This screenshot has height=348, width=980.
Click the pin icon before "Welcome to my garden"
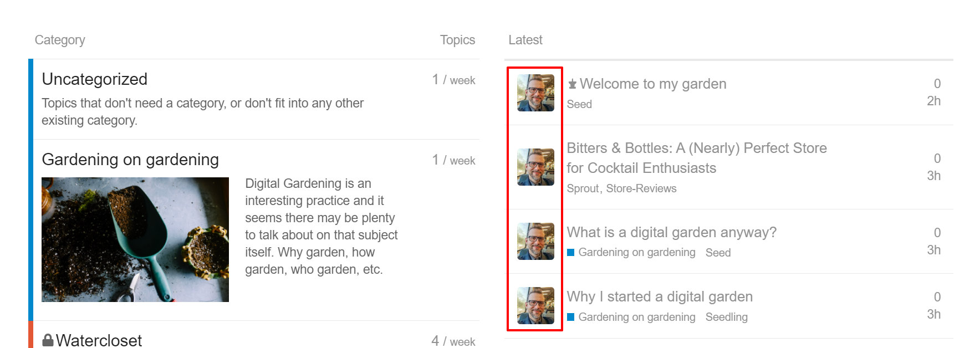coord(572,84)
